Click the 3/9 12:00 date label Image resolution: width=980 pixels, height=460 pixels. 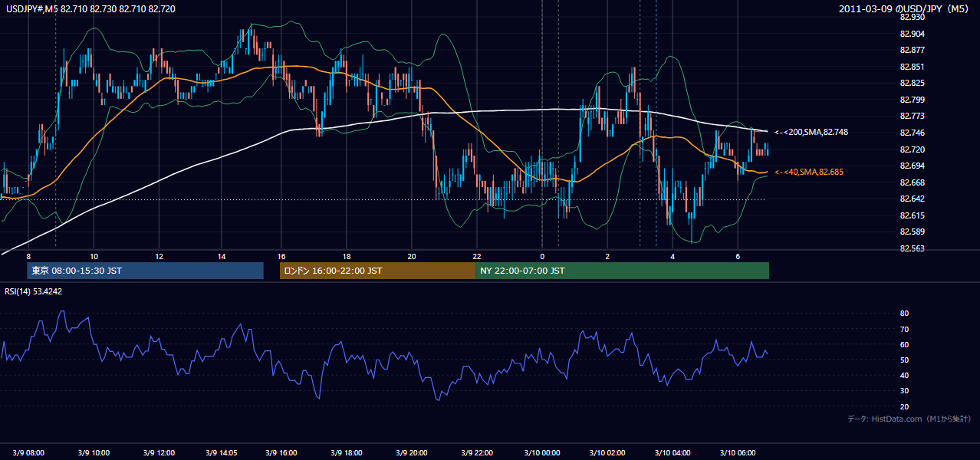(159, 452)
